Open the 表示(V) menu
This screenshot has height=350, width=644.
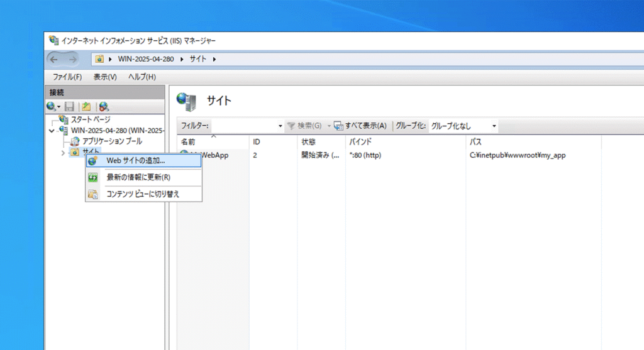point(105,77)
